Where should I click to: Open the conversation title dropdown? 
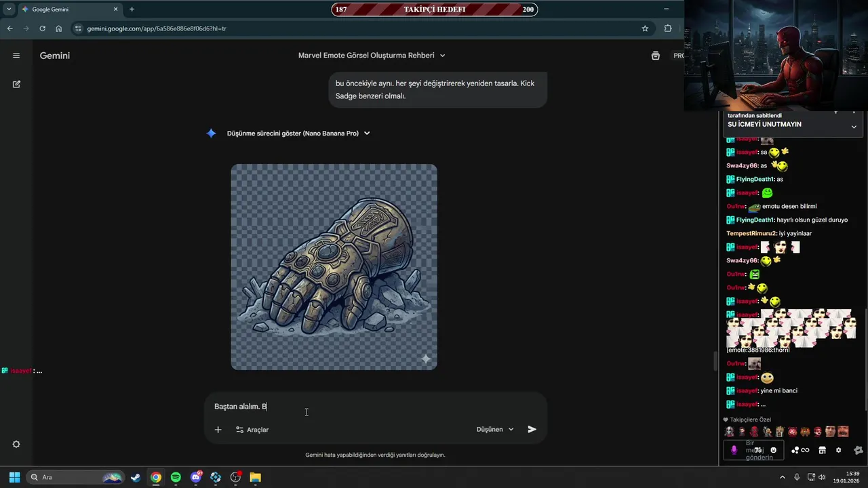(372, 56)
